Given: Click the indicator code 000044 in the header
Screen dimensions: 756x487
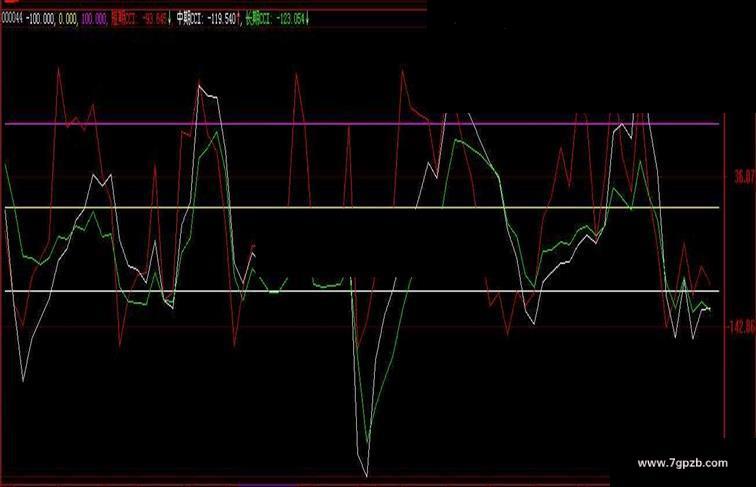Looking at the screenshot, I should (x=13, y=19).
